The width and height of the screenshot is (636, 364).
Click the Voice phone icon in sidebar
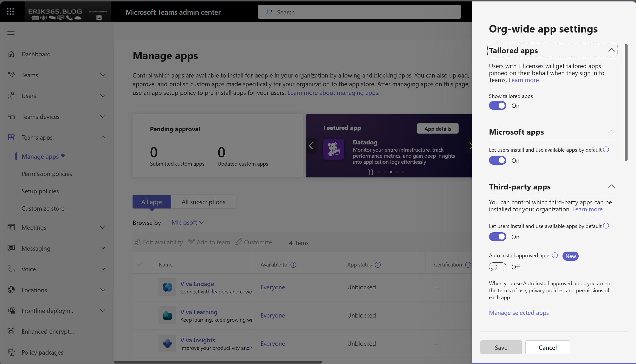11,269
